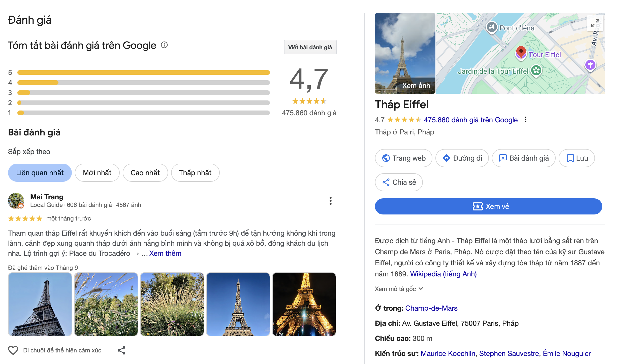634x364 pixels.
Task: Switch sorting to Mới nhất
Action: [97, 173]
